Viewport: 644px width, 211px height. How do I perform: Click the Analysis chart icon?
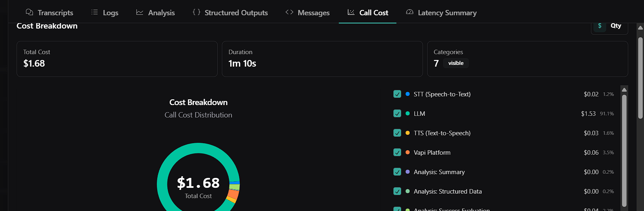[x=140, y=12]
